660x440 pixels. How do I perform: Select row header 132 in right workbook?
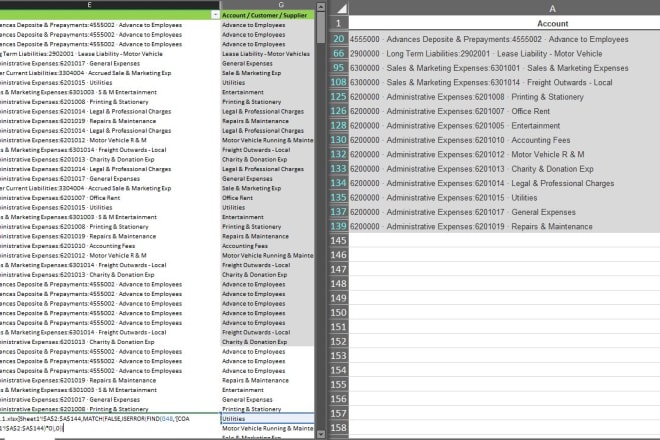click(x=338, y=154)
